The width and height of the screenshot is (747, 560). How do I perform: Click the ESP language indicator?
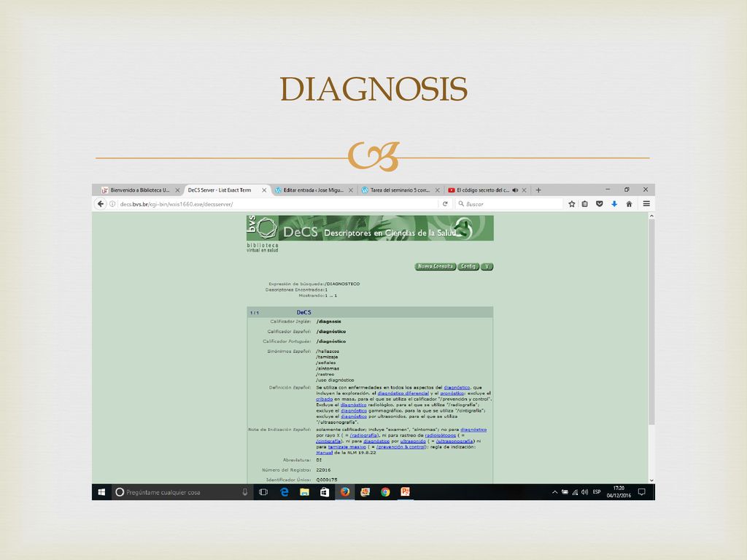pyautogui.click(x=597, y=492)
